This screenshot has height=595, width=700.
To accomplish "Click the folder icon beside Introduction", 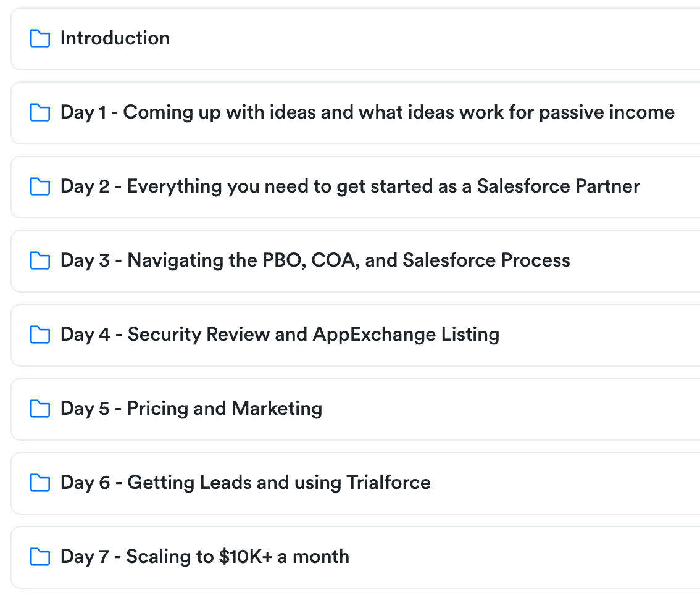I will [x=40, y=39].
